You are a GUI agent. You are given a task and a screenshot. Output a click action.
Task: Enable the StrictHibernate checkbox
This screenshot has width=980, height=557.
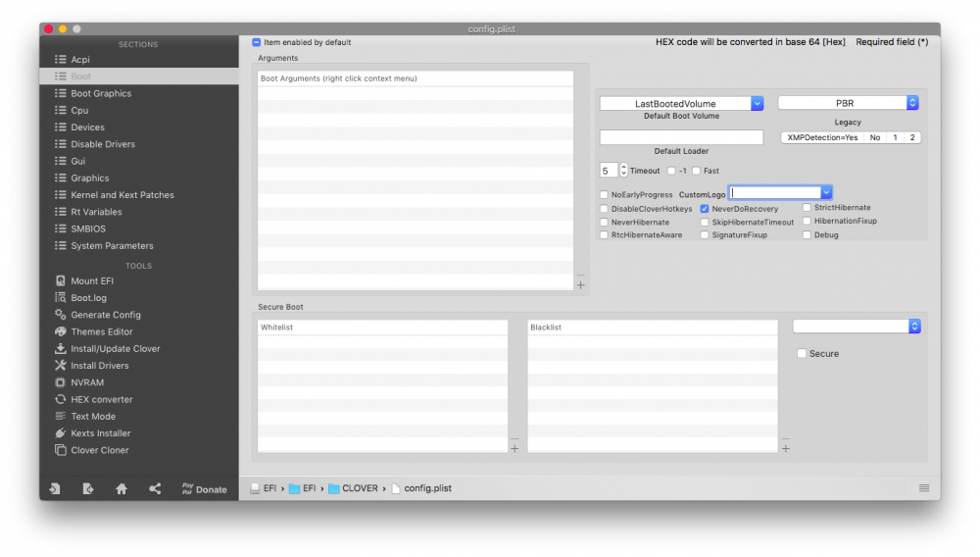tap(807, 208)
